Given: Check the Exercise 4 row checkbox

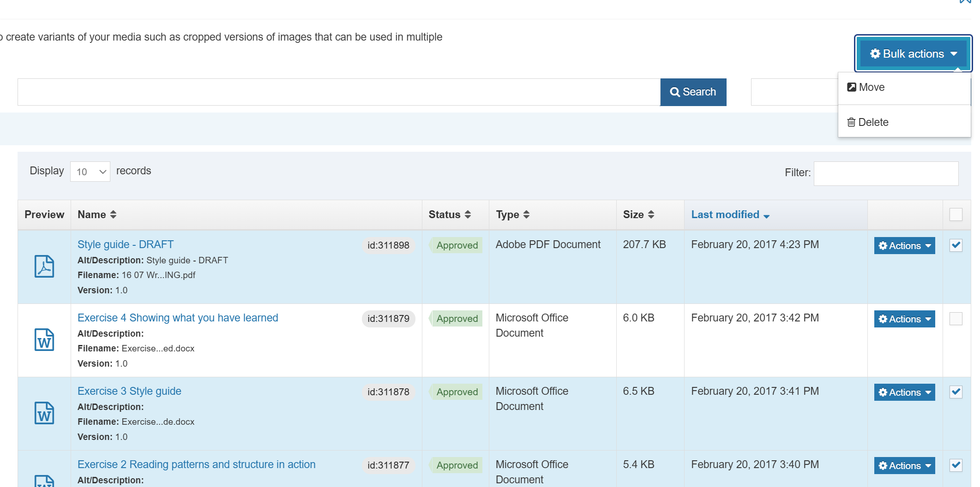Looking at the screenshot, I should [x=956, y=319].
